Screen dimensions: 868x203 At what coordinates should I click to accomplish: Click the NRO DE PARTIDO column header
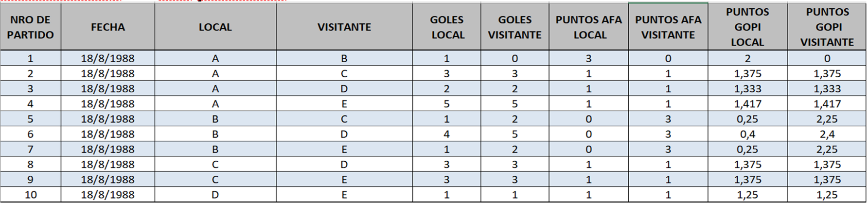(31, 27)
